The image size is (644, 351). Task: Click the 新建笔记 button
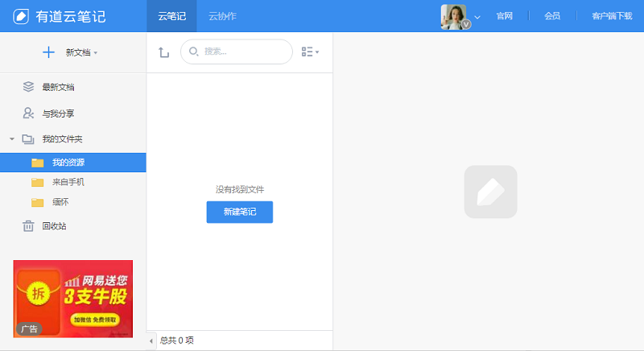[x=239, y=212]
